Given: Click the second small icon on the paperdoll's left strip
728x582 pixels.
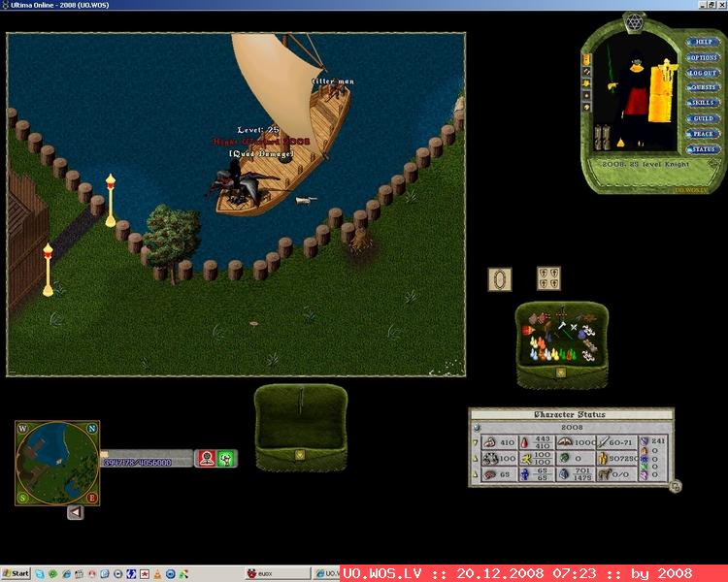Looking at the screenshot, I should [586, 72].
